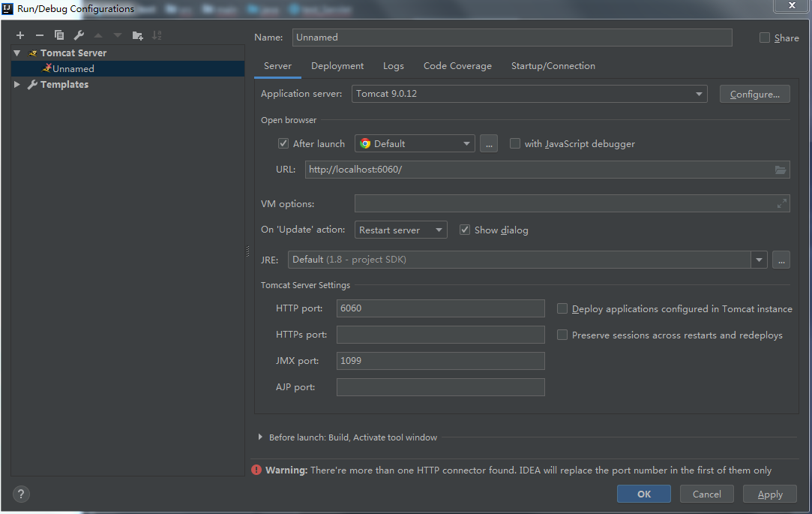Expand the VM options field editor

pos(781,203)
